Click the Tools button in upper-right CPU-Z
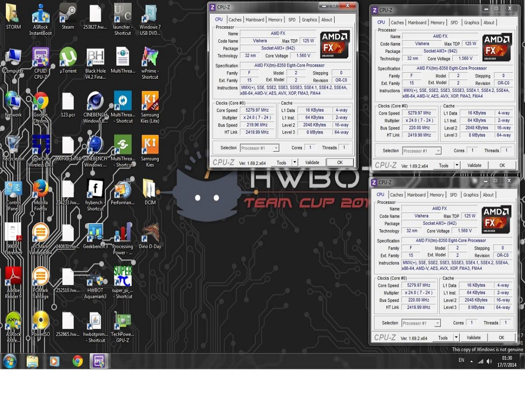This screenshot has height=420, width=525. pyautogui.click(x=444, y=165)
